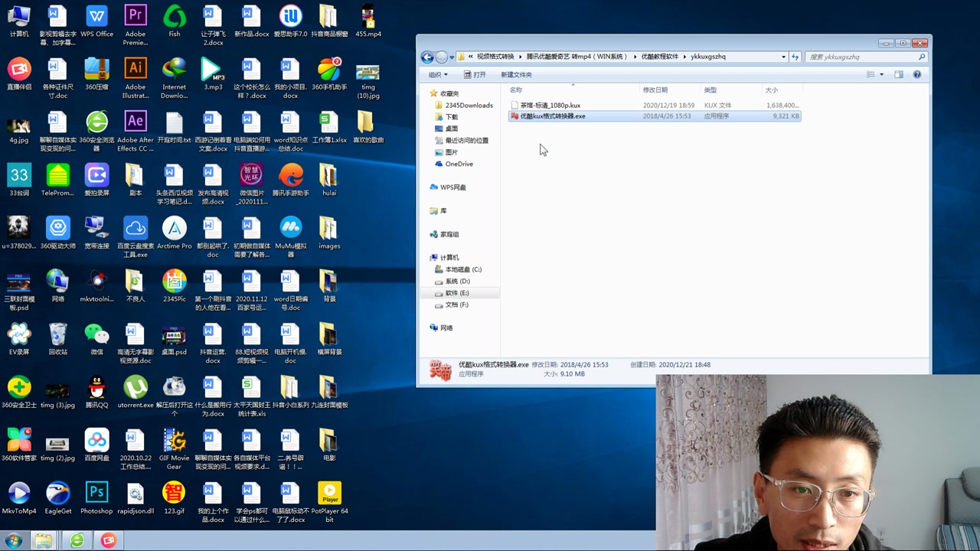Select the PotPlayer 64 bit icon
This screenshot has width=980, height=551.
329,501
